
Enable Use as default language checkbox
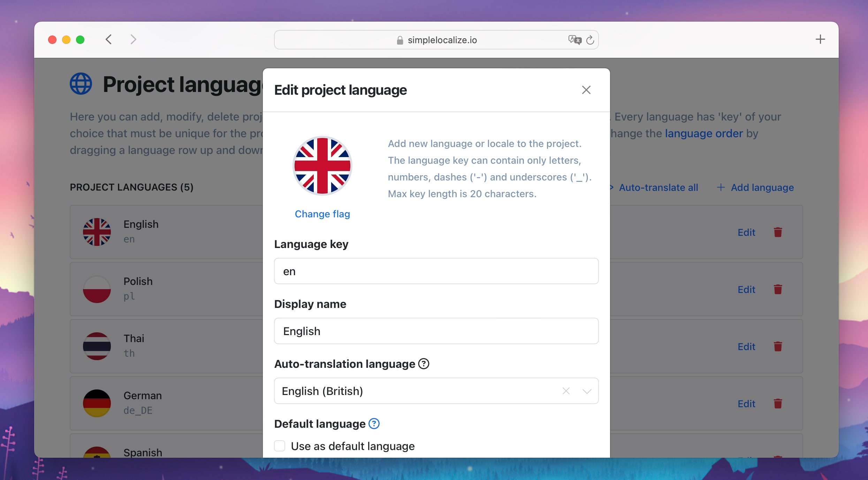[x=280, y=446]
